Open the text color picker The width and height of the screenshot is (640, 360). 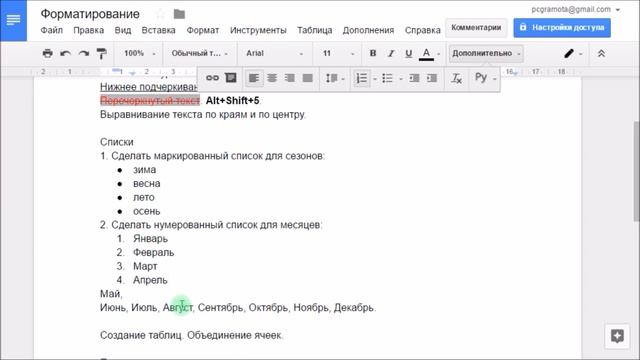[426, 53]
